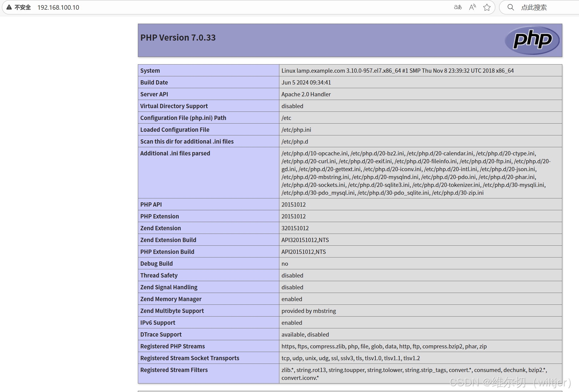The image size is (579, 392).
Task: Click the Zend Extension Build label
Action: pyautogui.click(x=168, y=240)
